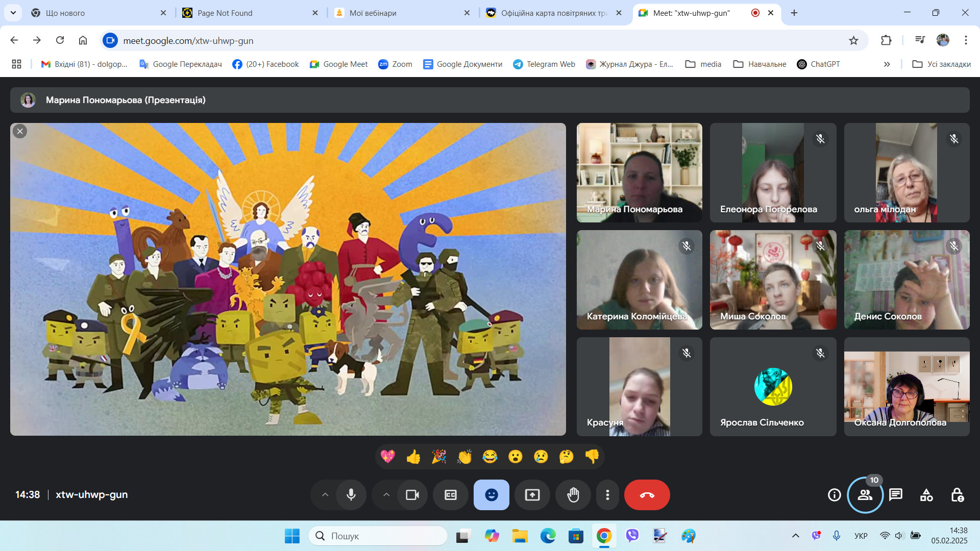
Task: Send the thumbs up reaction
Action: click(x=413, y=456)
